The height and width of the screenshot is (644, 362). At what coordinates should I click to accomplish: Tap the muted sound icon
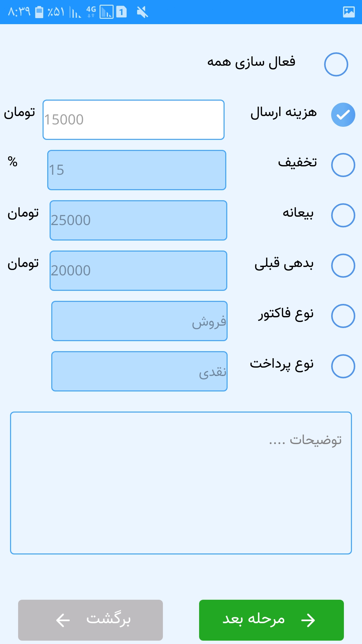[x=142, y=12]
